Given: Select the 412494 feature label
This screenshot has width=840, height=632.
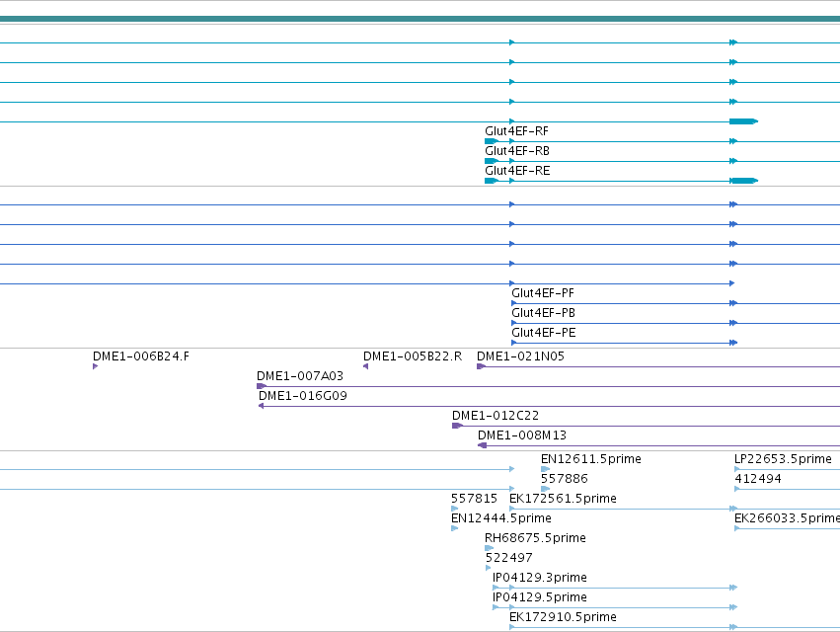Looking at the screenshot, I should pos(758,479).
